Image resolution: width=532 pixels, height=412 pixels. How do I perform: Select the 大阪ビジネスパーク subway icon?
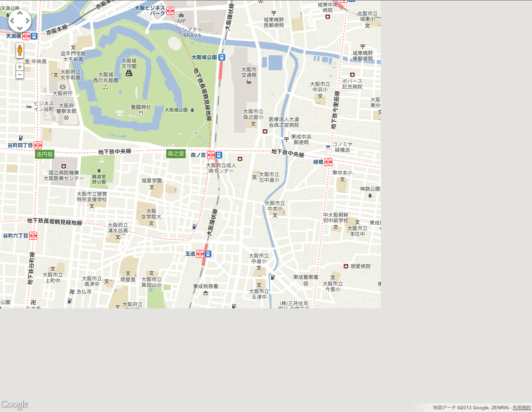pos(170,11)
